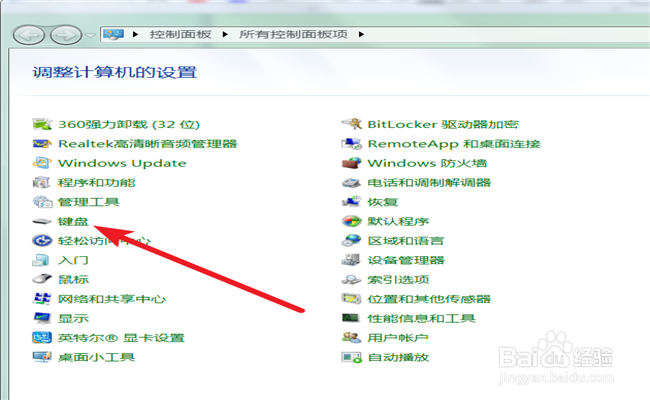Click the 位置和其他传感器 icon
Screen dimensions: 650x400
pos(352,298)
